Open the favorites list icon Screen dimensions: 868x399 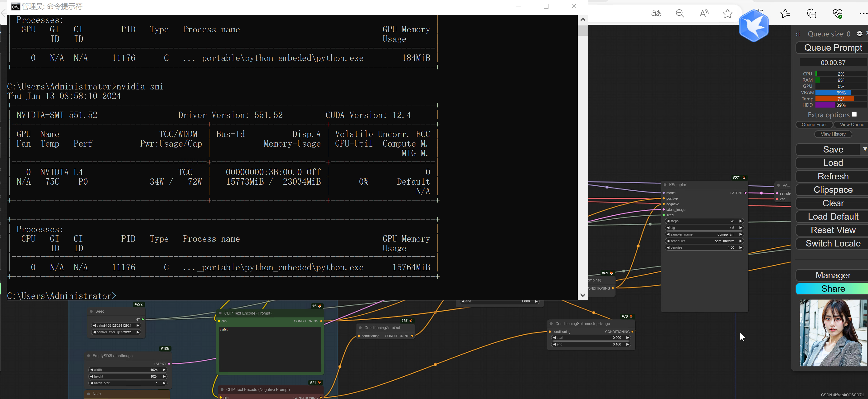[x=785, y=14]
